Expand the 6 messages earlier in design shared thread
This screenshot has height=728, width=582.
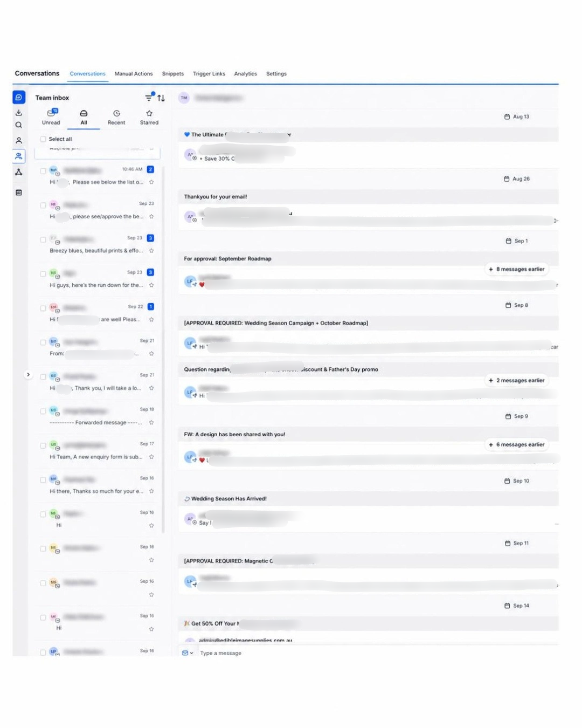516,445
